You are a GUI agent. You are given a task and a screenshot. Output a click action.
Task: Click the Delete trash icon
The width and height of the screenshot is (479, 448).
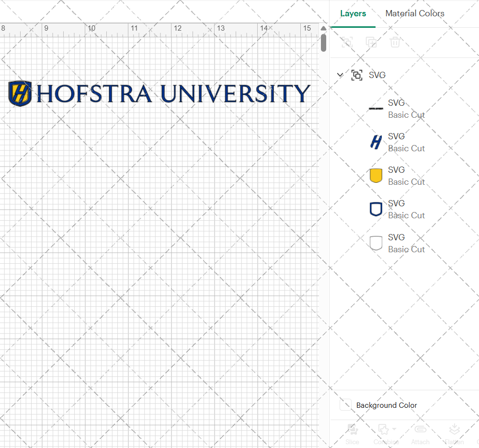tap(395, 42)
